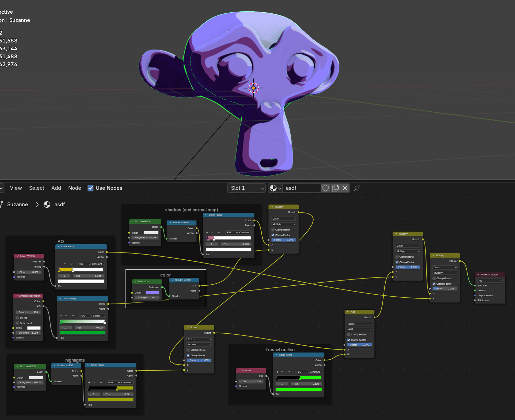Add a stop in fresnel outline Color Ramp

277,372
